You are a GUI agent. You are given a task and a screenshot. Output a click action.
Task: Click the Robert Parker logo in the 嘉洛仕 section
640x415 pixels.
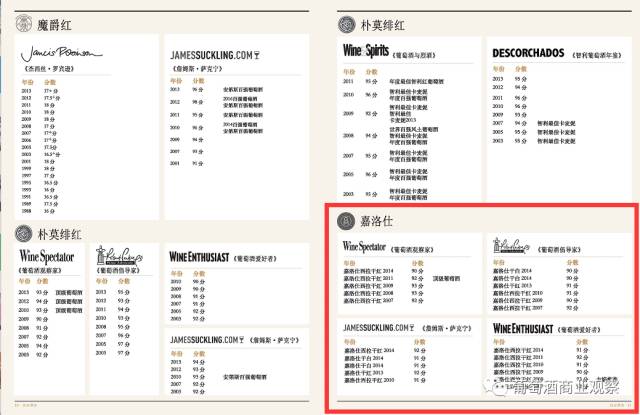pos(511,245)
